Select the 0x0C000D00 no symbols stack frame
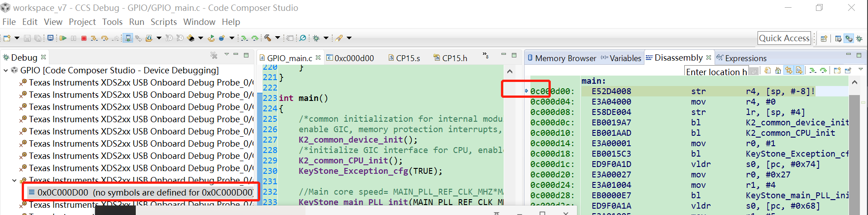Image resolution: width=868 pixels, height=215 pixels. 141,192
